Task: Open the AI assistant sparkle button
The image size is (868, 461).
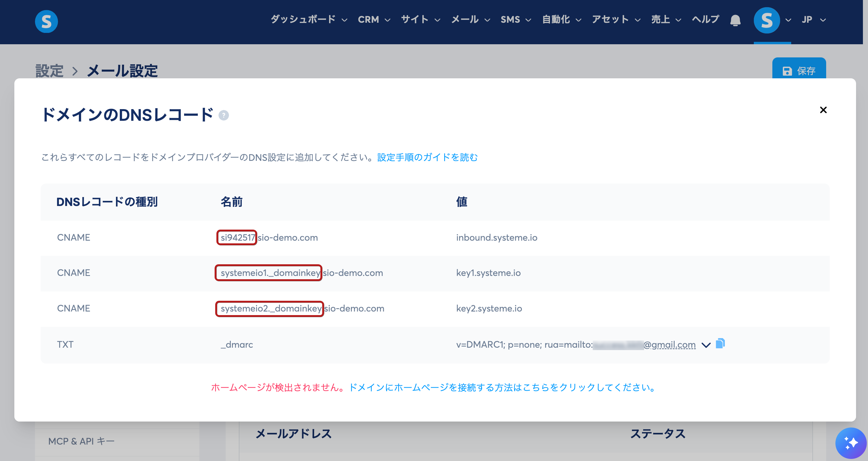Action: pos(851,442)
